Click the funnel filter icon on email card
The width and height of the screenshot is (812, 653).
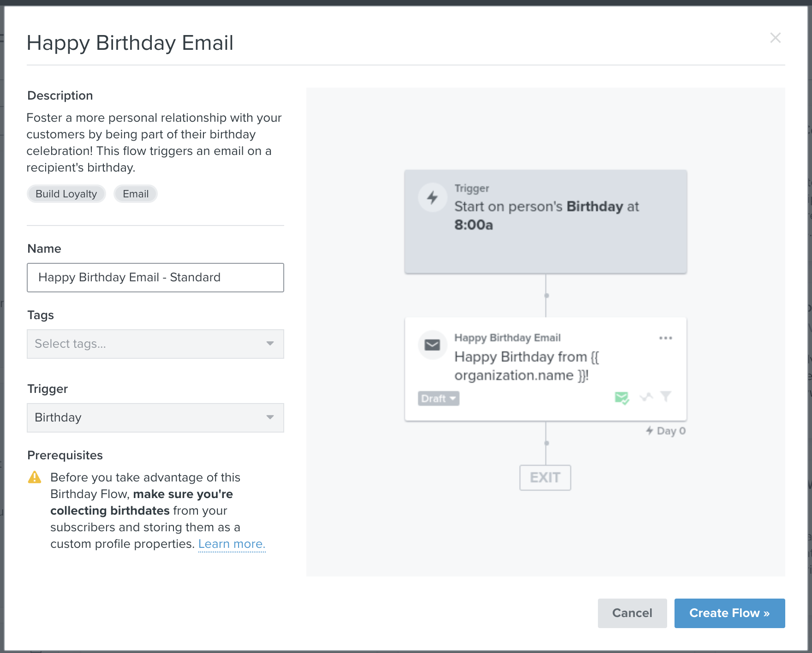click(x=666, y=396)
